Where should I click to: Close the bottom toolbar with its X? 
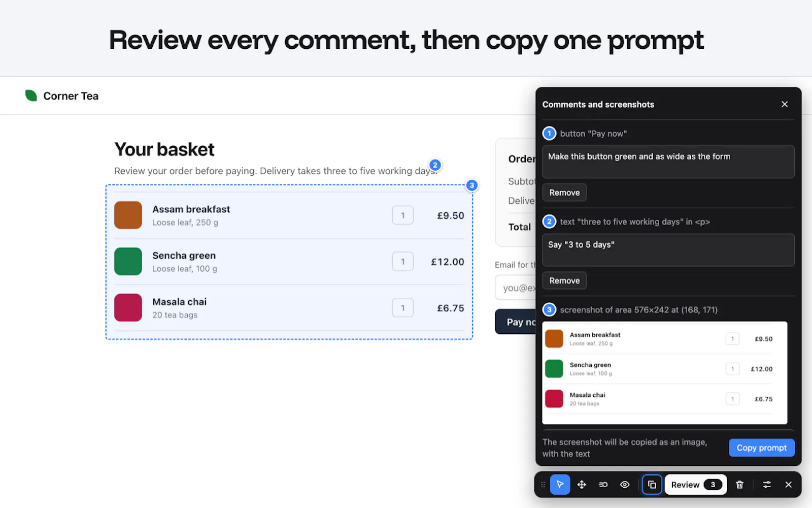click(x=788, y=485)
